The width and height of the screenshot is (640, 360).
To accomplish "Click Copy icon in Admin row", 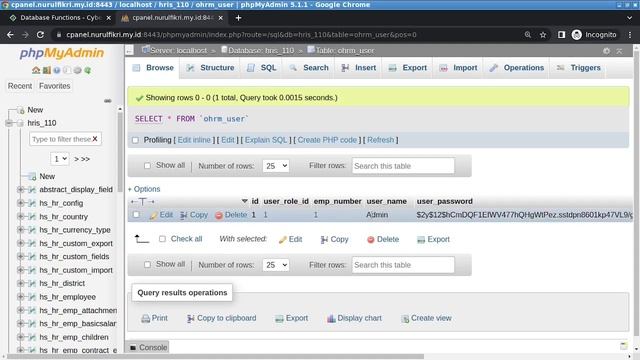I will [x=184, y=215].
